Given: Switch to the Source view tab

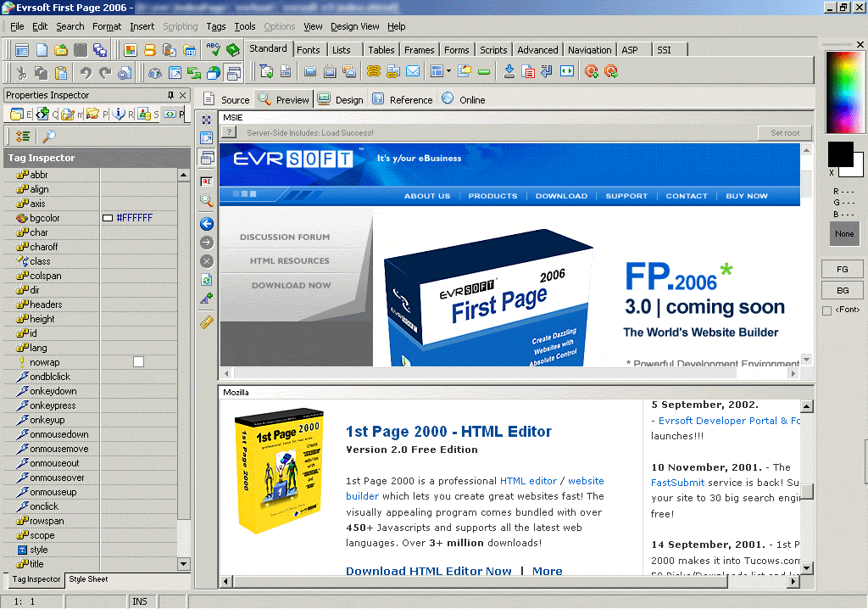Looking at the screenshot, I should pos(227,99).
